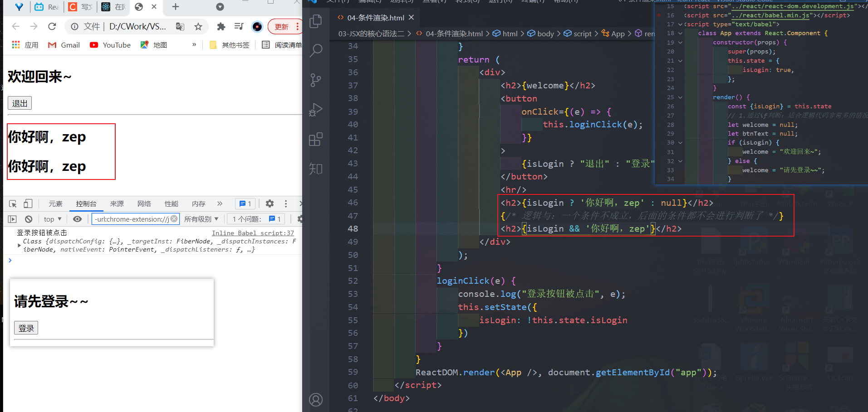Open the top context dropdown
Viewport: 868px width, 412px height.
coord(53,219)
